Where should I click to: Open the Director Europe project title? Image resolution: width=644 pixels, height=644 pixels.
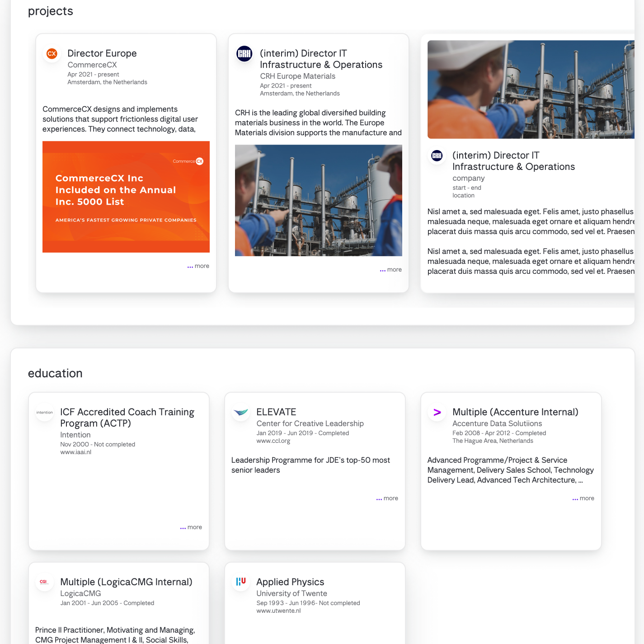coord(102,53)
